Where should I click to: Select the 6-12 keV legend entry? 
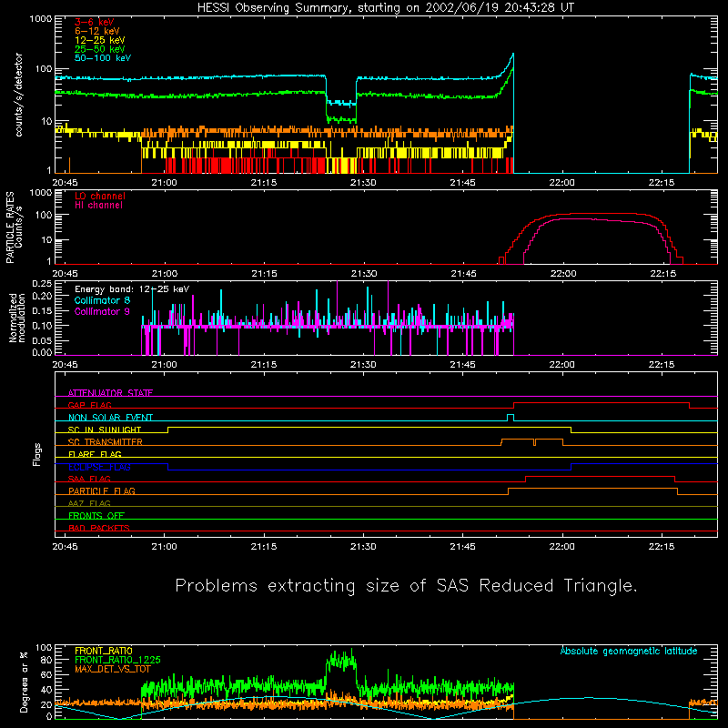pyautogui.click(x=97, y=31)
